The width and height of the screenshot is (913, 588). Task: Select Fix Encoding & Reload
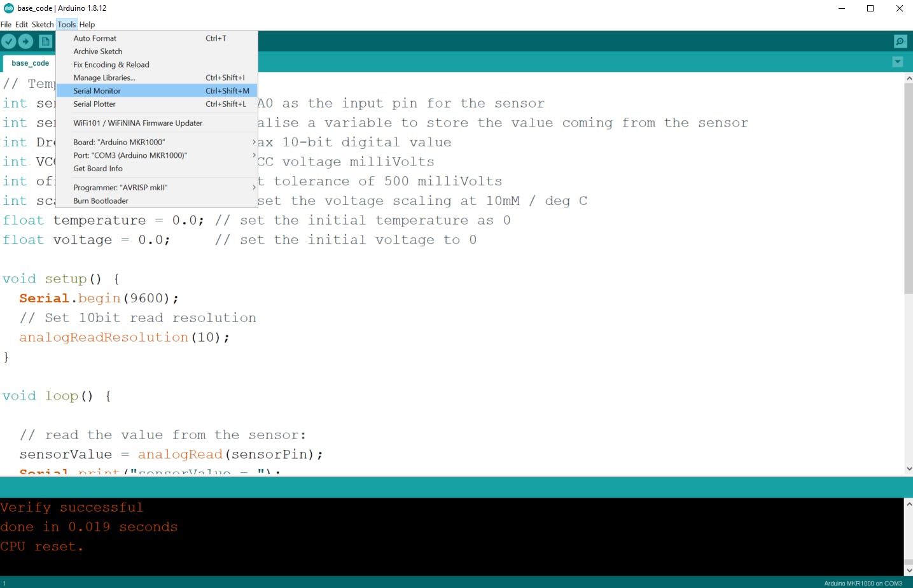tap(157, 65)
